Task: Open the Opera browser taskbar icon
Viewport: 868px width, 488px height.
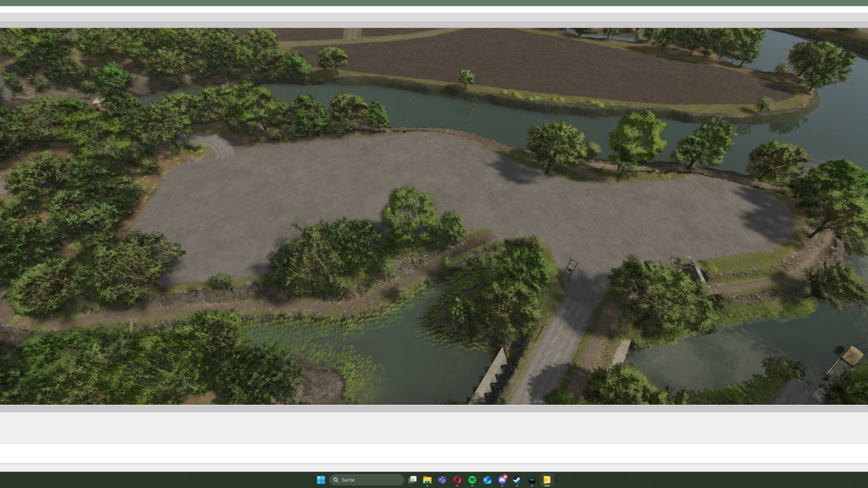Action: [457, 480]
